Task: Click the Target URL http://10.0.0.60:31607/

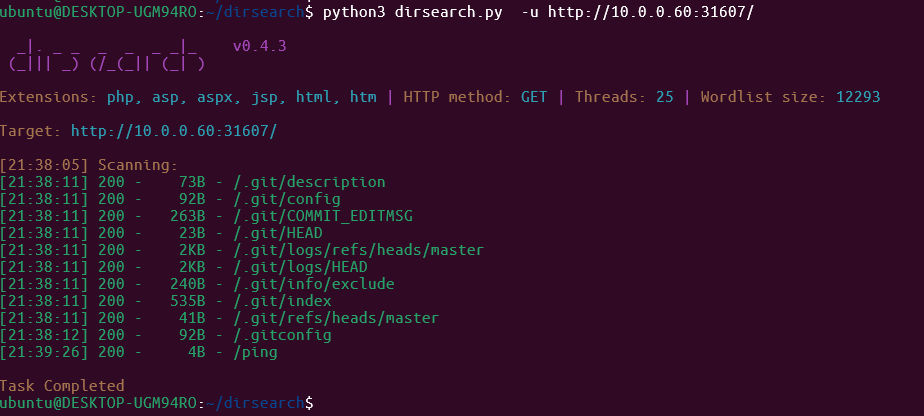Action: [x=174, y=131]
